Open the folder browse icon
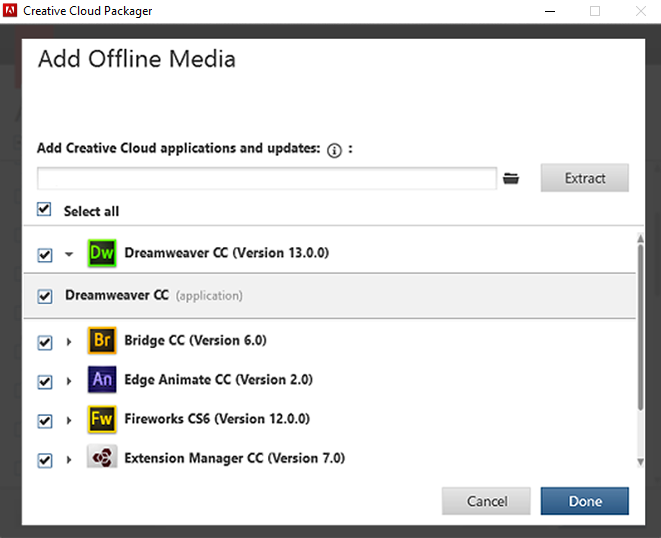The image size is (661, 538). pyautogui.click(x=512, y=179)
